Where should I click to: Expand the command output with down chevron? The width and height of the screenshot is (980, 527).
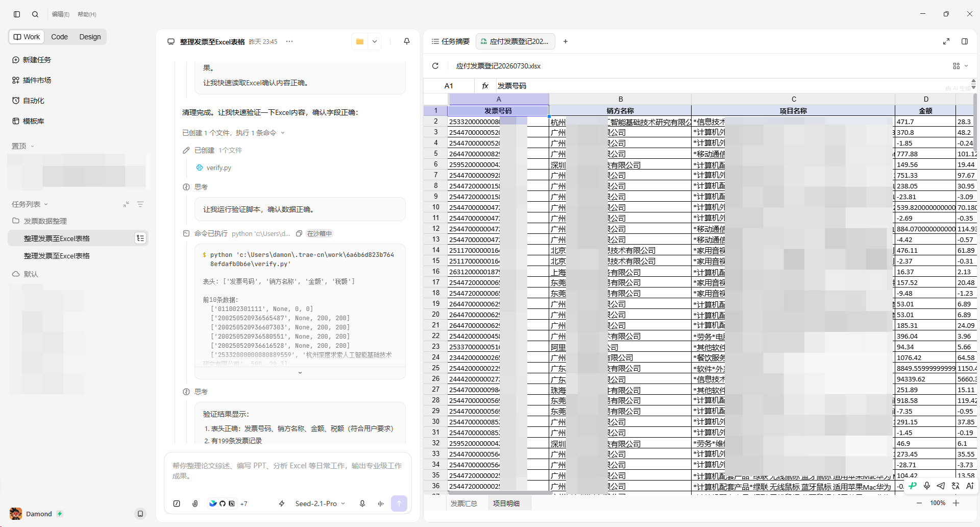[300, 373]
